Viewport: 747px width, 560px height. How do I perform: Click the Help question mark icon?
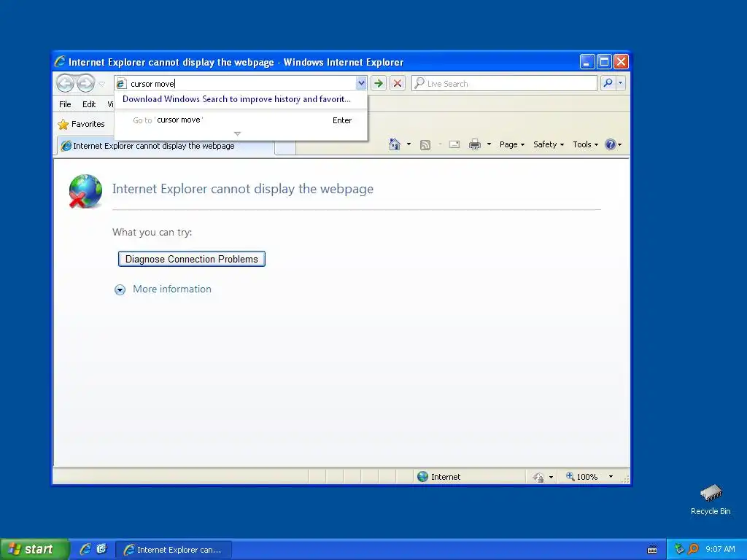pos(611,144)
